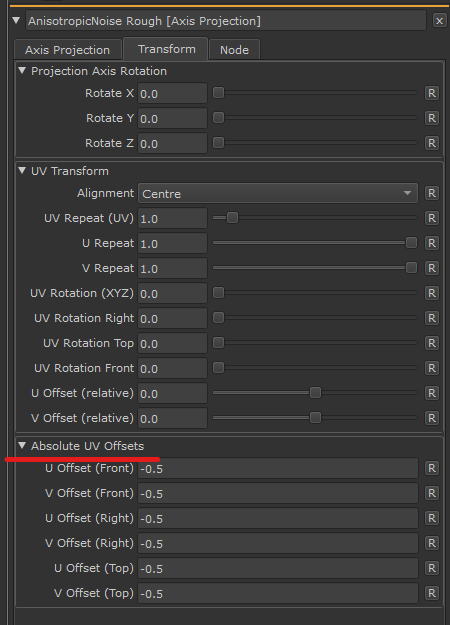This screenshot has height=625, width=450.
Task: Reset U Offset (Front) absolute value
Action: coord(432,468)
